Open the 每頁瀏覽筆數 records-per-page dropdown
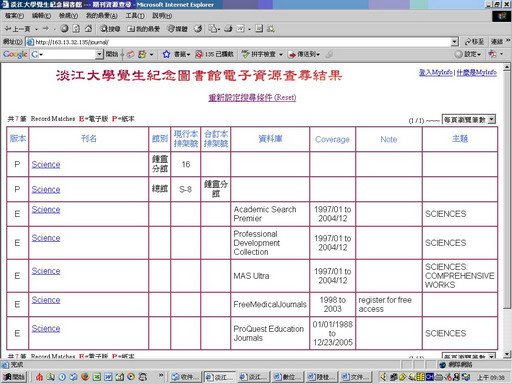This screenshot has width=512, height=384. (469, 119)
